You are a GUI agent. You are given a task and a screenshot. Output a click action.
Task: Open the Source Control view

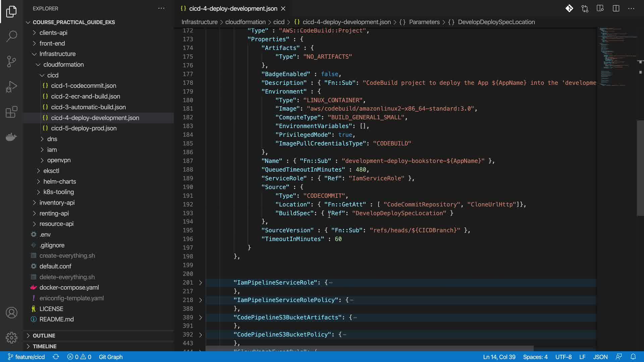point(11,61)
